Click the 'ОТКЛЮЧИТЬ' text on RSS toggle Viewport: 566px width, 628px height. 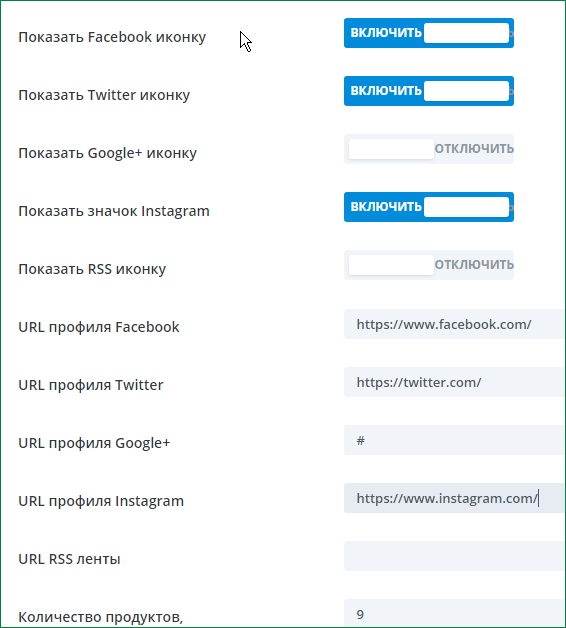click(474, 264)
